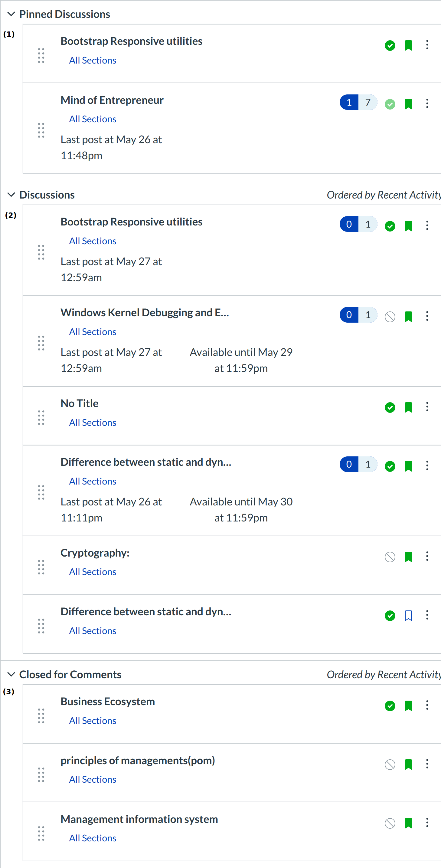441x868 pixels.
Task: Collapse the Discussions section
Action: [11, 195]
